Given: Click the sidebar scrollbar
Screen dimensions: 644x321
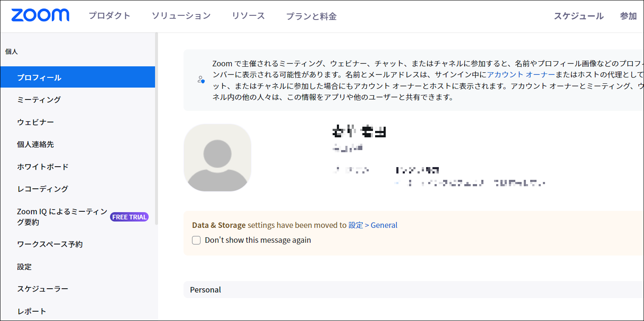Looking at the screenshot, I should click(x=157, y=129).
